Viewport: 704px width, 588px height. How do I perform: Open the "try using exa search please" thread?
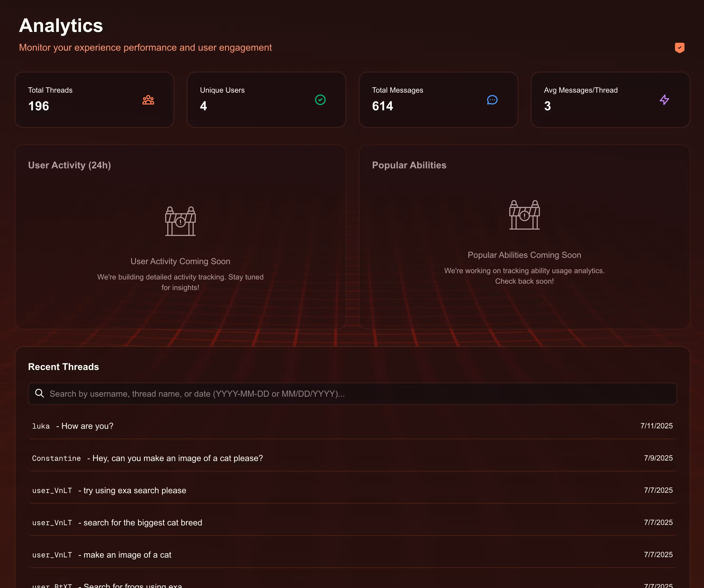click(x=134, y=490)
